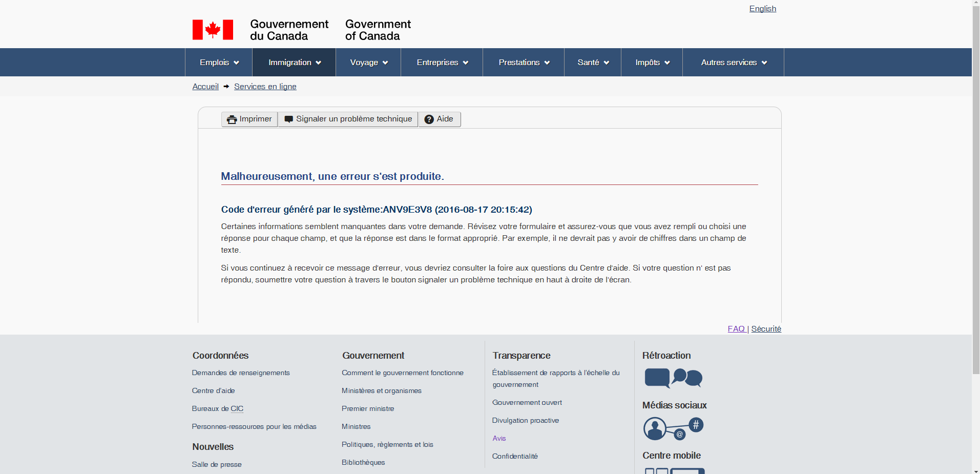980x474 pixels.
Task: Expand the Immigration dropdown
Action: (x=294, y=63)
